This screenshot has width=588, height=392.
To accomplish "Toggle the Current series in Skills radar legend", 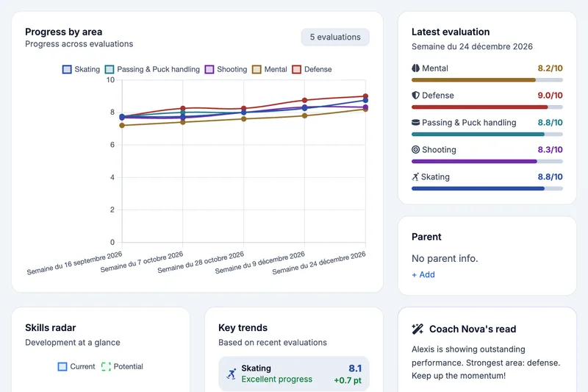I will 76,366.
